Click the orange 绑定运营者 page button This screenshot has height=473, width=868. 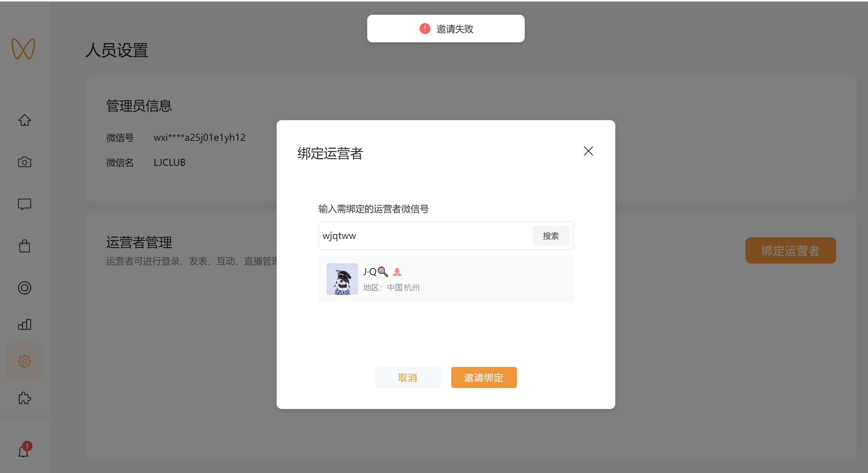pos(790,250)
